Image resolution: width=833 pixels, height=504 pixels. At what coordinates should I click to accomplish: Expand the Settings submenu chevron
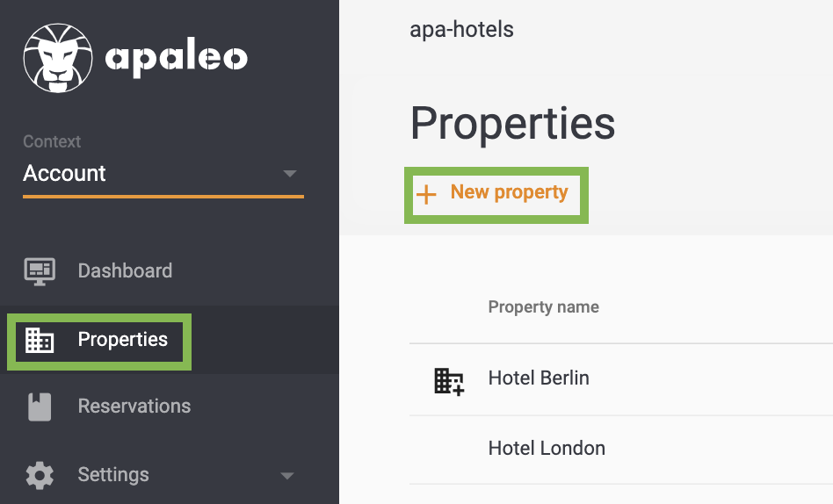[x=286, y=476]
